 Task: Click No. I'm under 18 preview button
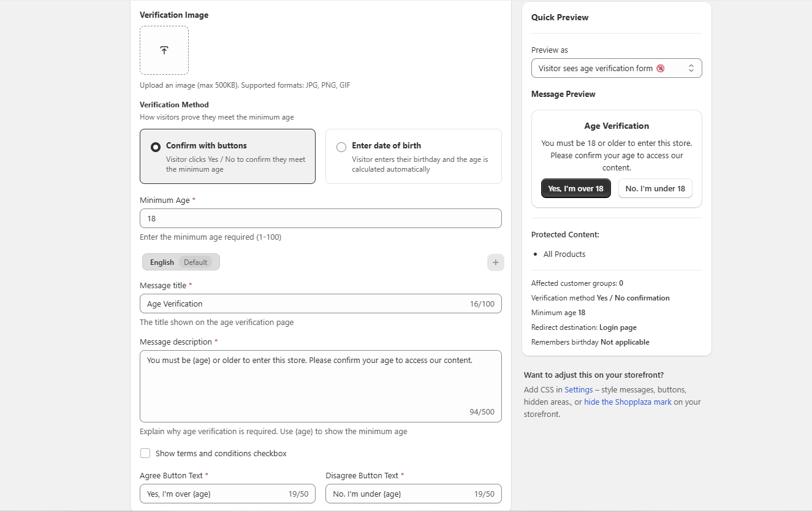click(655, 188)
